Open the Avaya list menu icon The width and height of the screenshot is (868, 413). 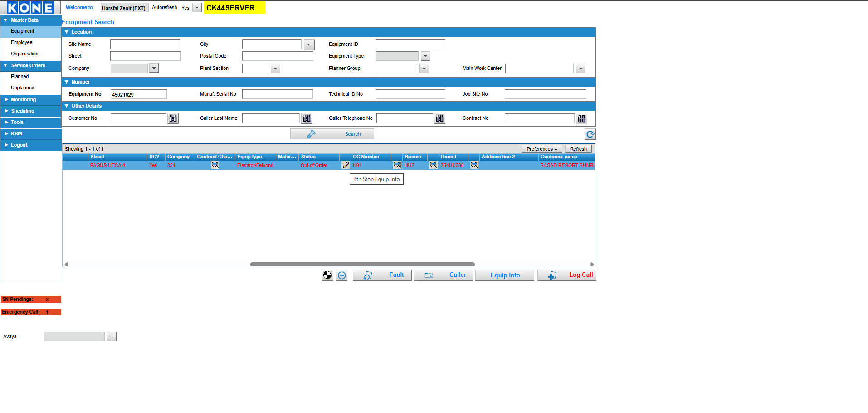[112, 337]
